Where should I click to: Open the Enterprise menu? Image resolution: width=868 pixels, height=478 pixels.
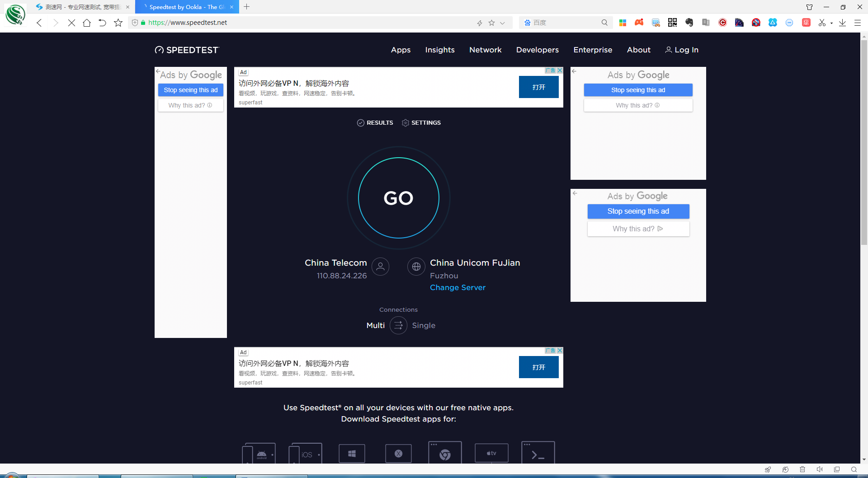coord(593,50)
